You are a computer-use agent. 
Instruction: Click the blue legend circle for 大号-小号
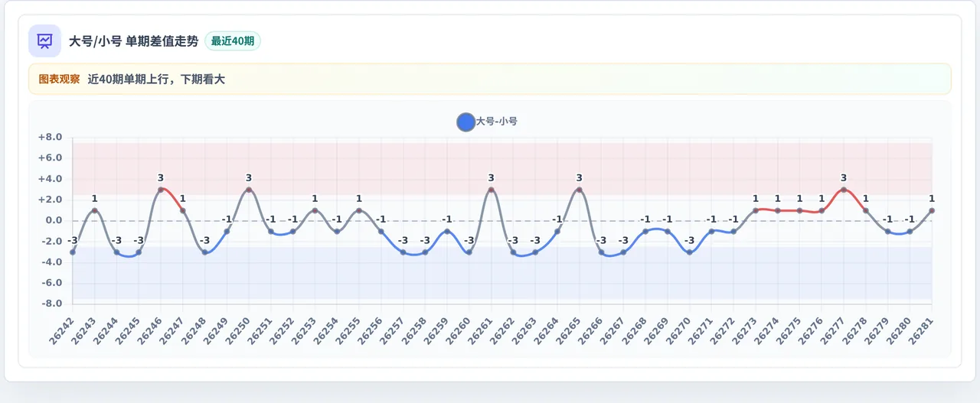pyautogui.click(x=465, y=122)
